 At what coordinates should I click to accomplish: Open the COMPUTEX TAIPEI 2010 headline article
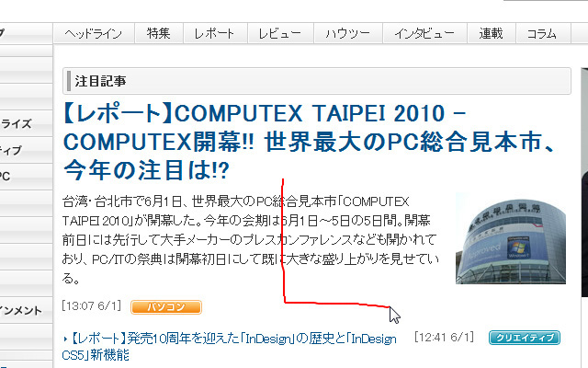(308, 142)
